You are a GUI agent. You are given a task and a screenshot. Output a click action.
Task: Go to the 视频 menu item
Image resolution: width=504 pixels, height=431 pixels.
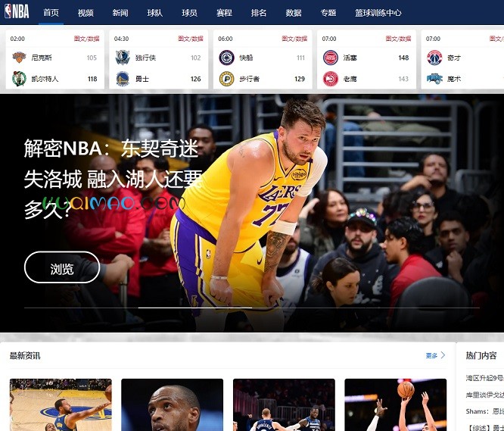click(86, 13)
